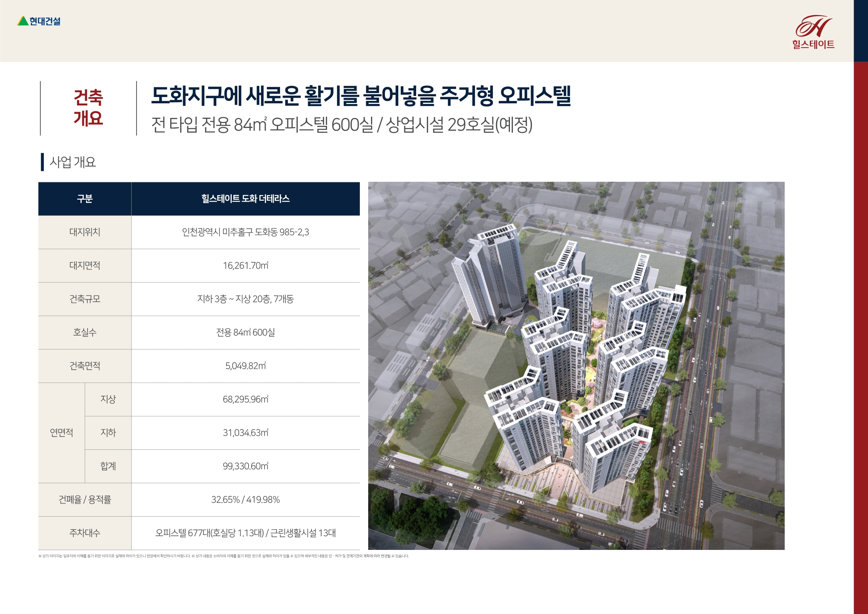
Task: Click the footnote disclaimer below the table
Action: [223, 556]
